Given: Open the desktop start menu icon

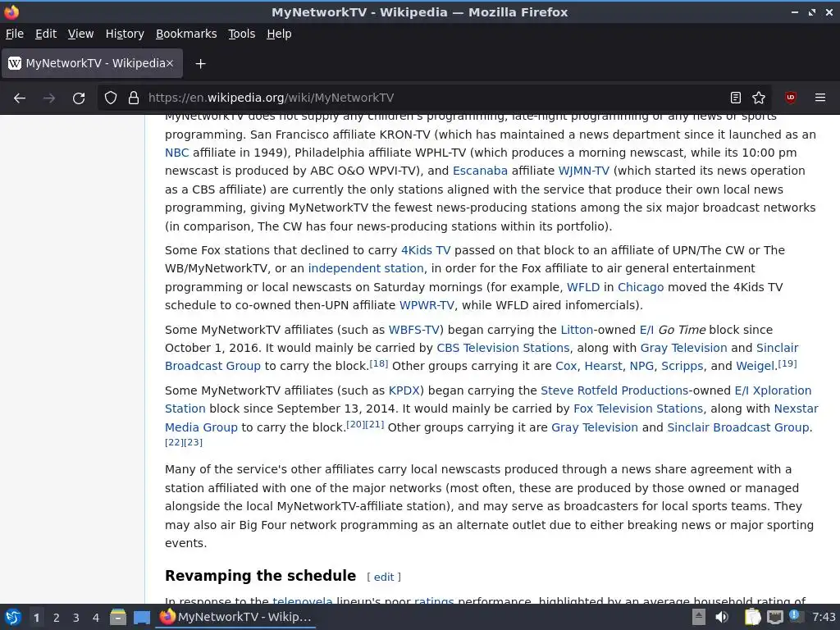Looking at the screenshot, I should pyautogui.click(x=13, y=617).
